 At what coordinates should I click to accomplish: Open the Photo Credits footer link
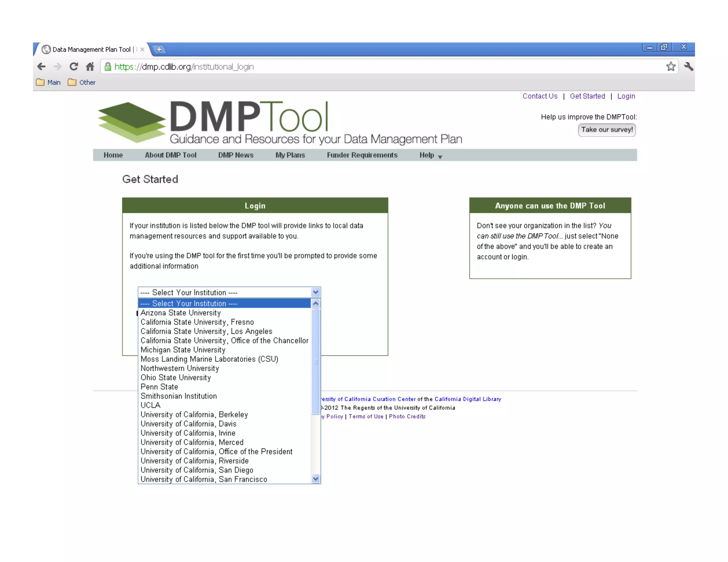[407, 416]
